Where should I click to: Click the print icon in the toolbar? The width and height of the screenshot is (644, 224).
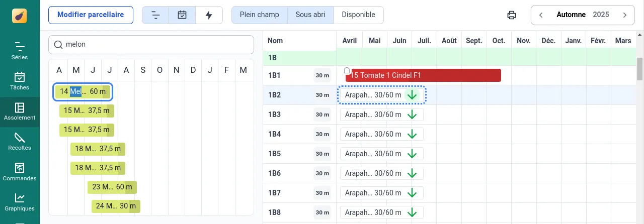pyautogui.click(x=512, y=15)
